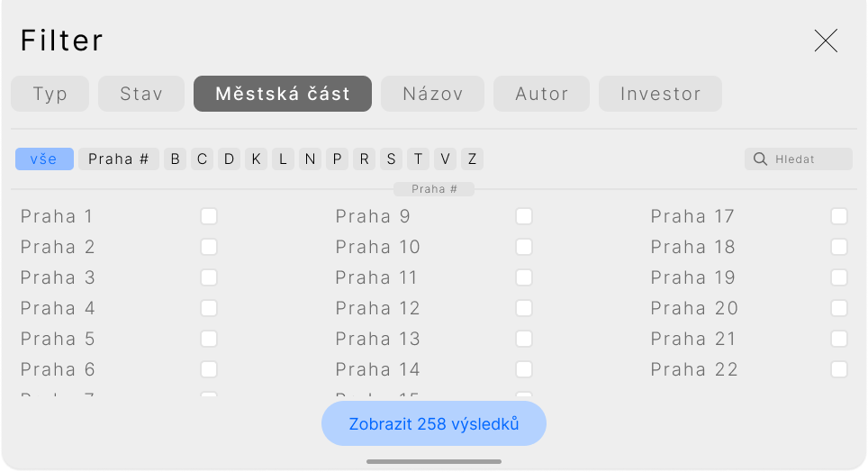Toggle the Praha 17 checkbox
Image resolution: width=868 pixels, height=472 pixels.
[x=838, y=216]
